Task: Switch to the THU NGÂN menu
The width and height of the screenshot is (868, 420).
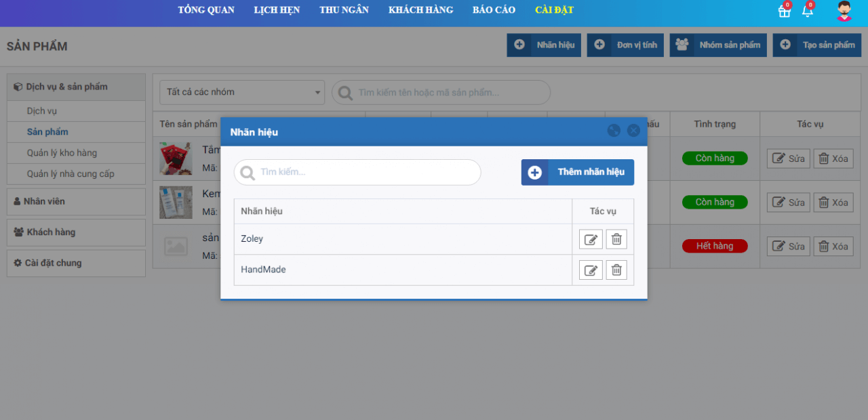Action: click(x=344, y=10)
